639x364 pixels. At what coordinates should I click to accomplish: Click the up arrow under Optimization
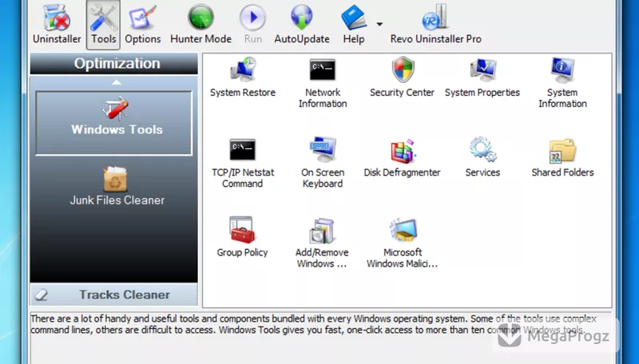(x=116, y=82)
